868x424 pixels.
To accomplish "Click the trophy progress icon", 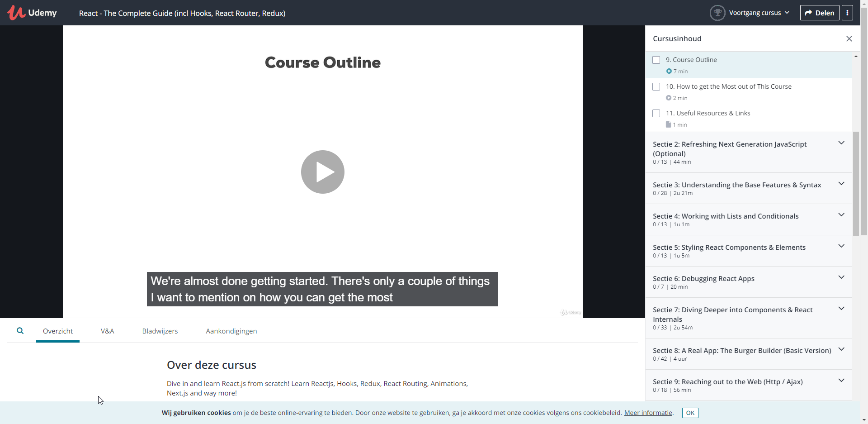I will (717, 13).
